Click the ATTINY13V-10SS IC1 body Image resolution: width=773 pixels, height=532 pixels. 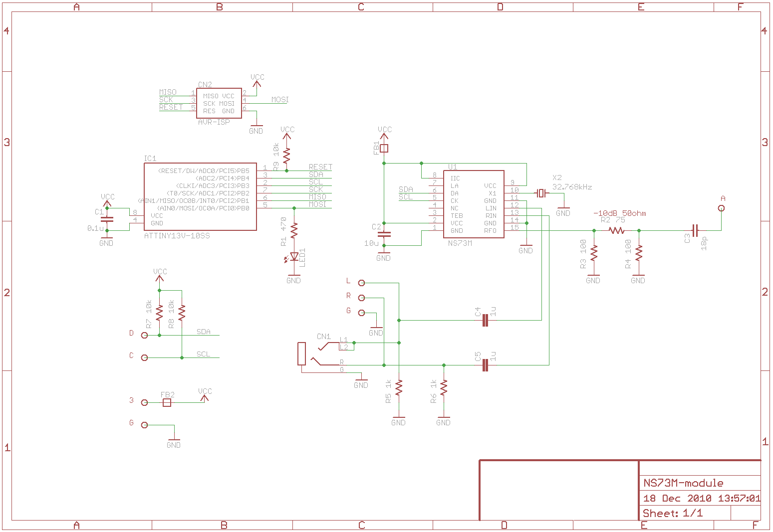pyautogui.click(x=200, y=197)
